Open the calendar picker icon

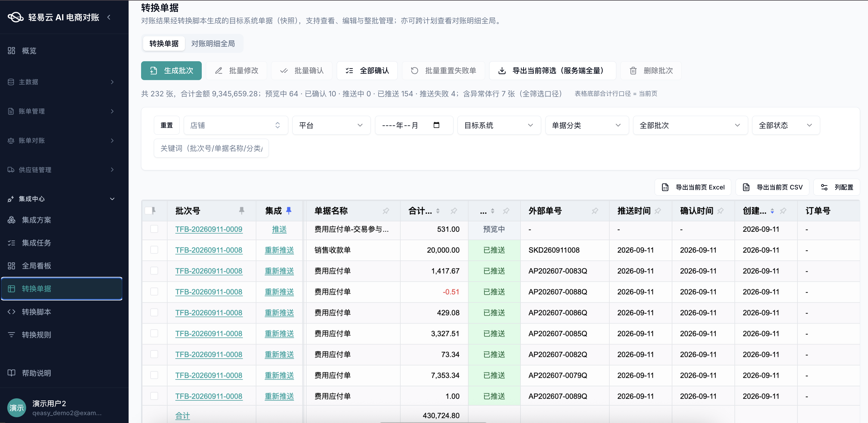(x=436, y=125)
